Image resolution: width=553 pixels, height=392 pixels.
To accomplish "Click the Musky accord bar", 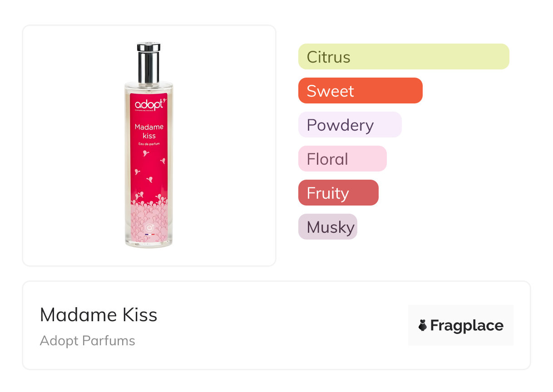I will pyautogui.click(x=327, y=227).
